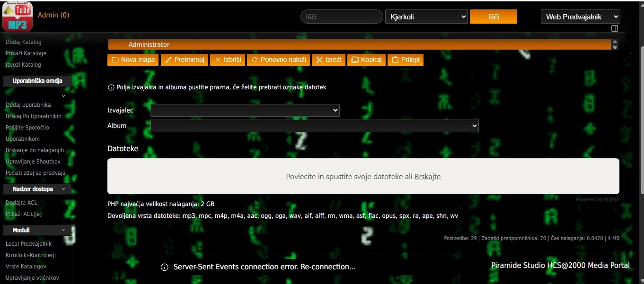Open the Album dropdown

[315, 126]
